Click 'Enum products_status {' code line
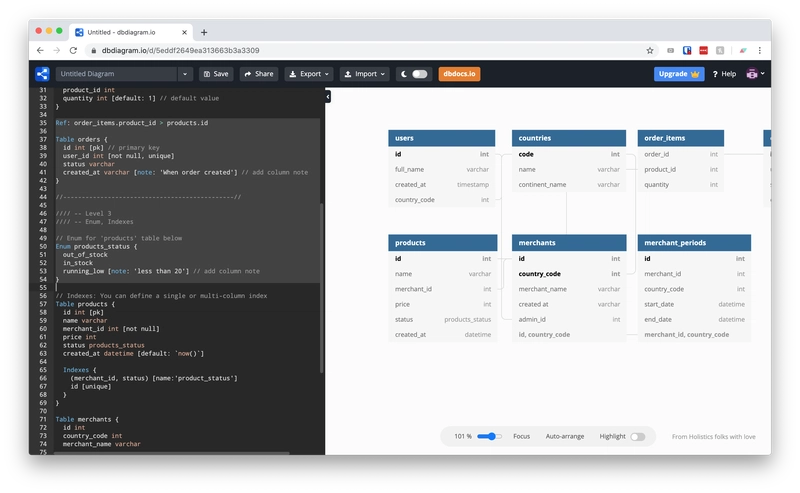Viewport: 800px width, 493px height. (96, 246)
